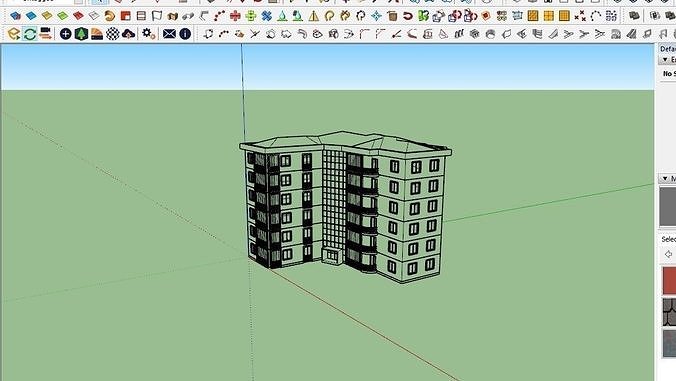Collapse the Materials panel arrow
The image size is (676, 381).
coord(665,178)
